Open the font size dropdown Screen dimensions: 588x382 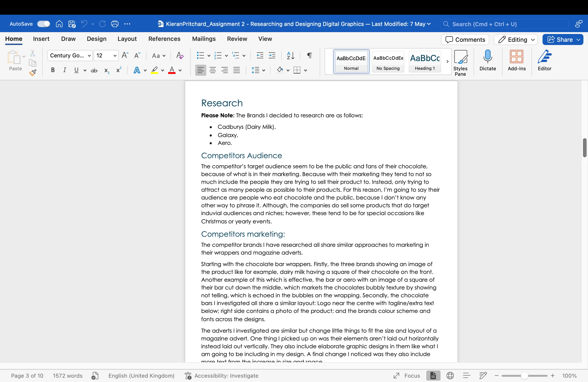[x=115, y=56]
